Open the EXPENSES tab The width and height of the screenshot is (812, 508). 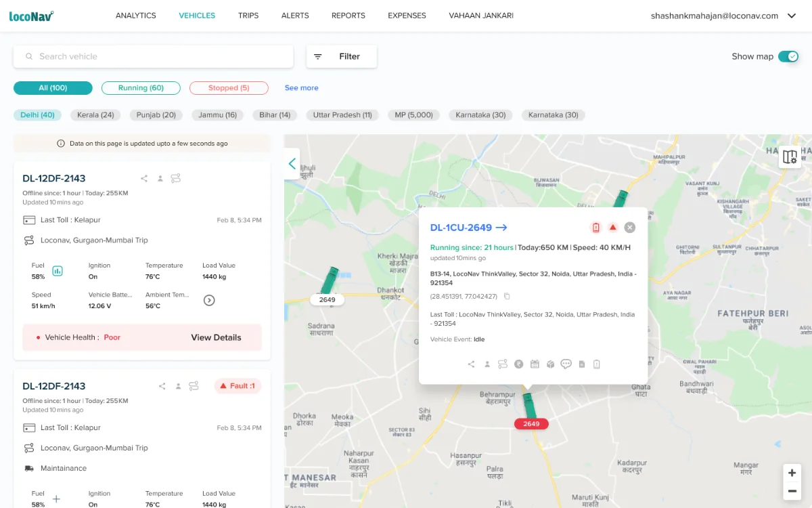[407, 16]
